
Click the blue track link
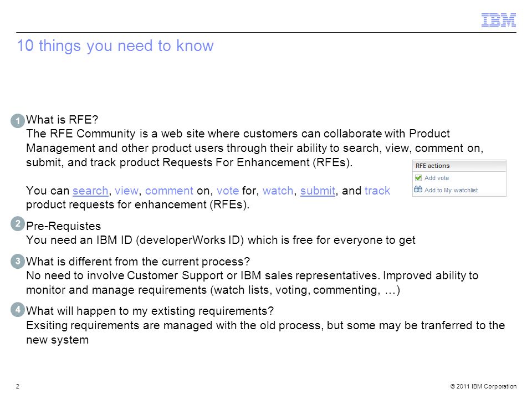377,191
